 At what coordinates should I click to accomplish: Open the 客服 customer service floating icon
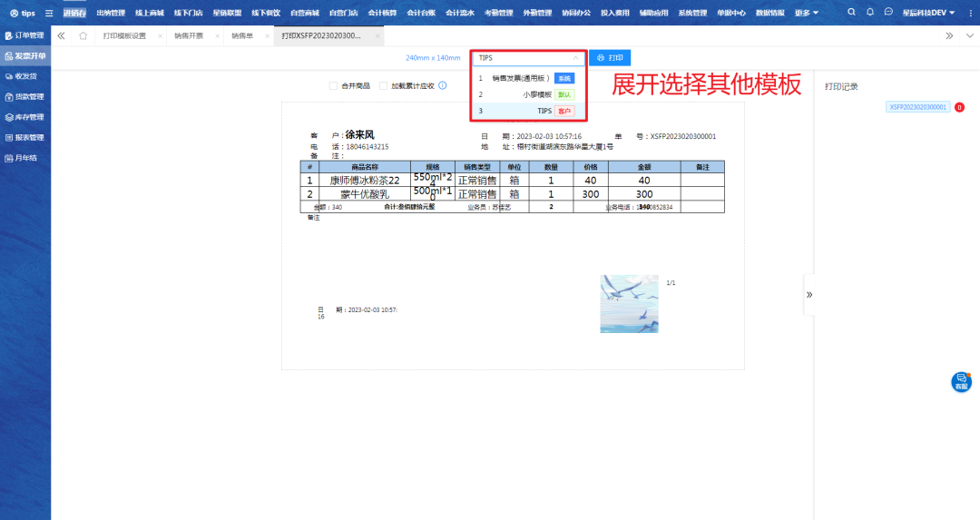(961, 382)
